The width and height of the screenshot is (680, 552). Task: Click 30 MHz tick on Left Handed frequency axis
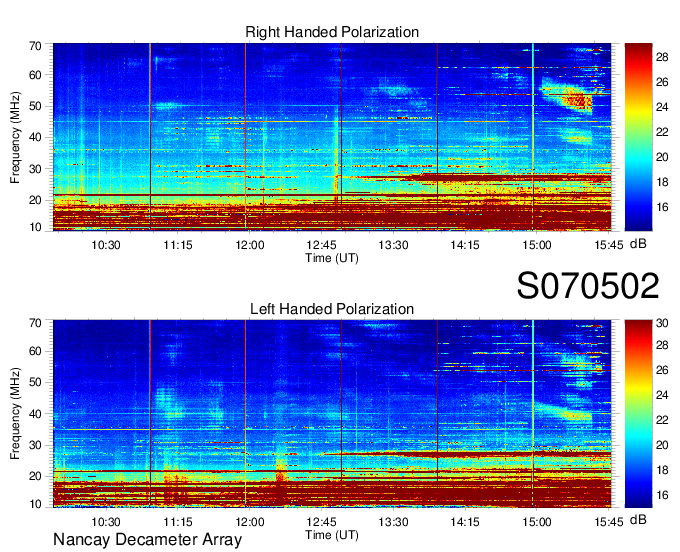point(35,445)
